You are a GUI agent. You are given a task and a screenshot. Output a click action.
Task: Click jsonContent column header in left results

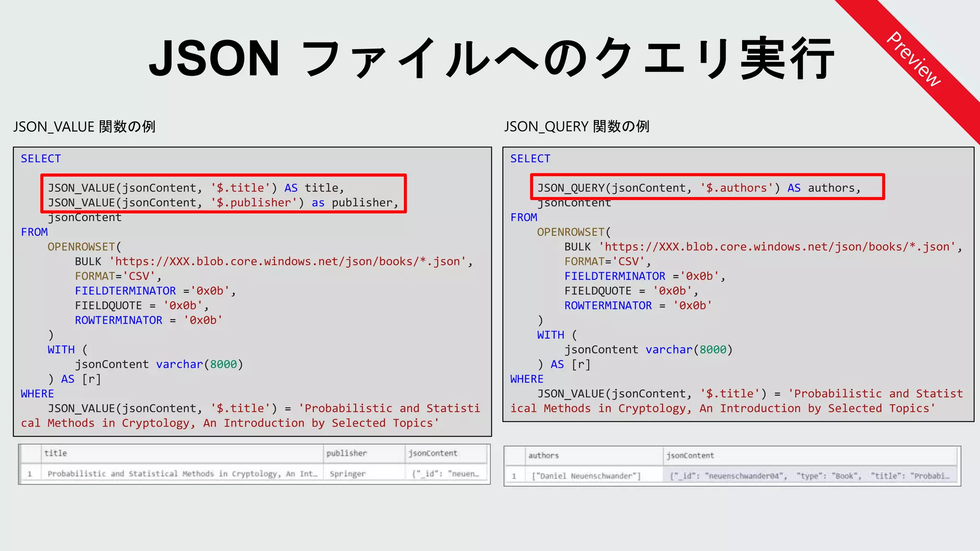446,453
